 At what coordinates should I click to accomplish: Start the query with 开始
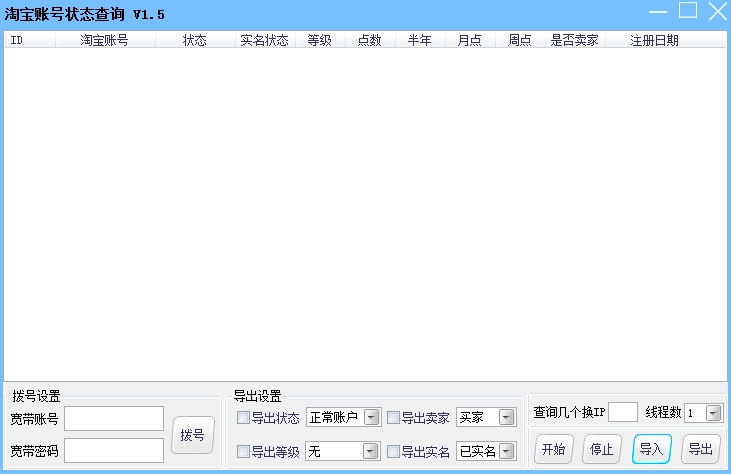click(x=554, y=449)
